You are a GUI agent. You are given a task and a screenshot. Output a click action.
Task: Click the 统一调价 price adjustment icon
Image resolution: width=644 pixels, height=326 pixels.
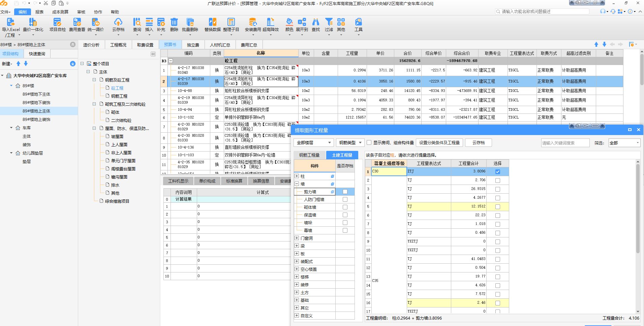pyautogui.click(x=95, y=23)
